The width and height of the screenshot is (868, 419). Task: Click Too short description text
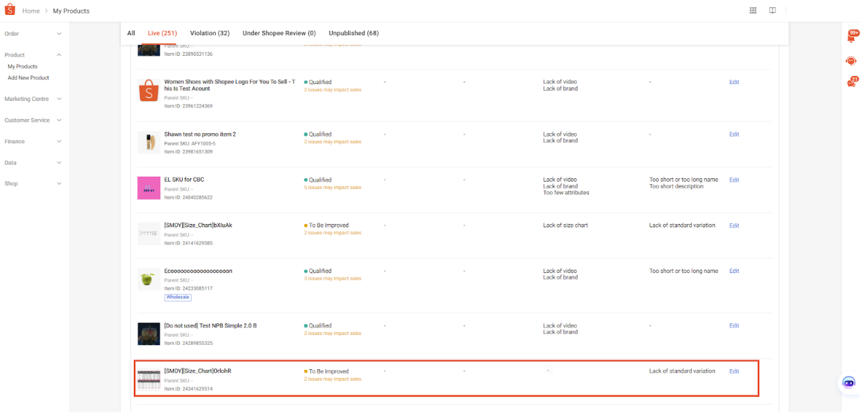pos(676,186)
